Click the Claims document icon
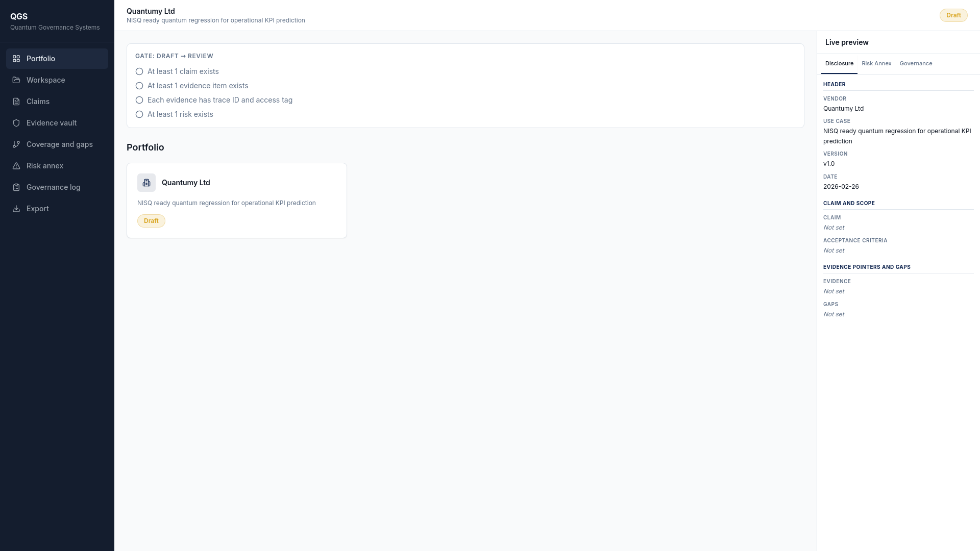 pos(16,102)
